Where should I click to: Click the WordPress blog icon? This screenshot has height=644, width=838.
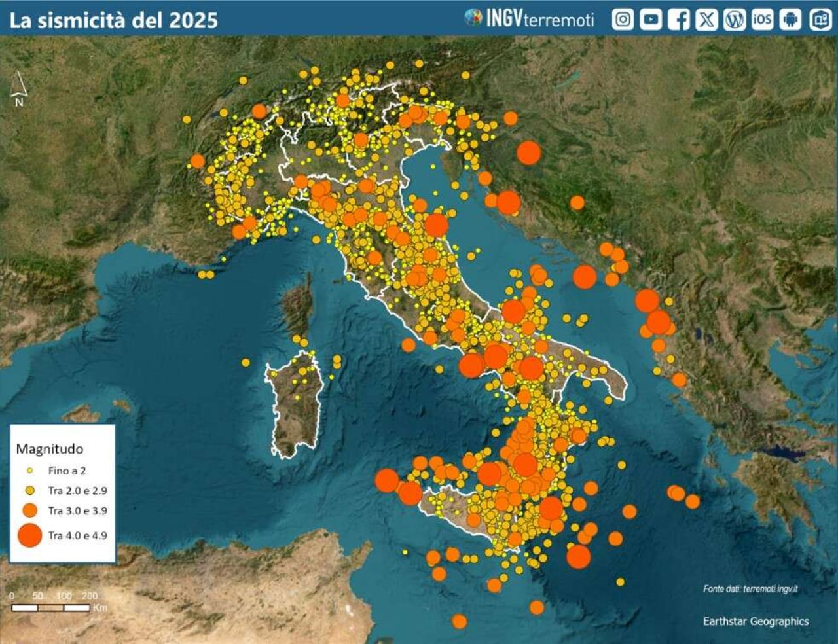tap(735, 20)
